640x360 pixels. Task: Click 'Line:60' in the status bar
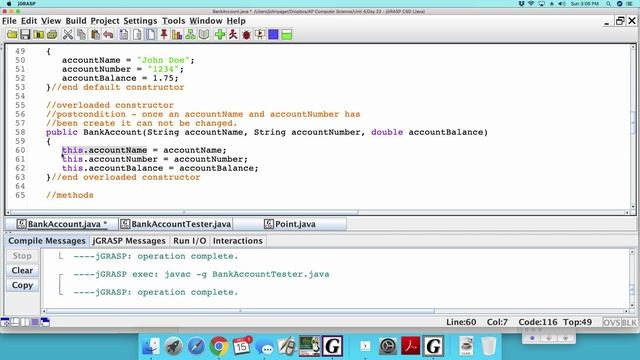(461, 322)
